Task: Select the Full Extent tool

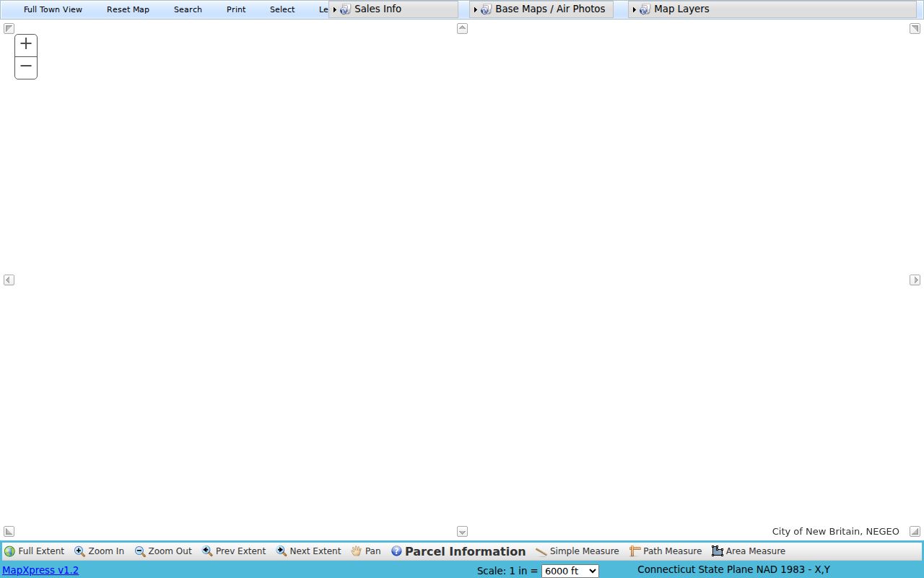Action: click(x=35, y=551)
